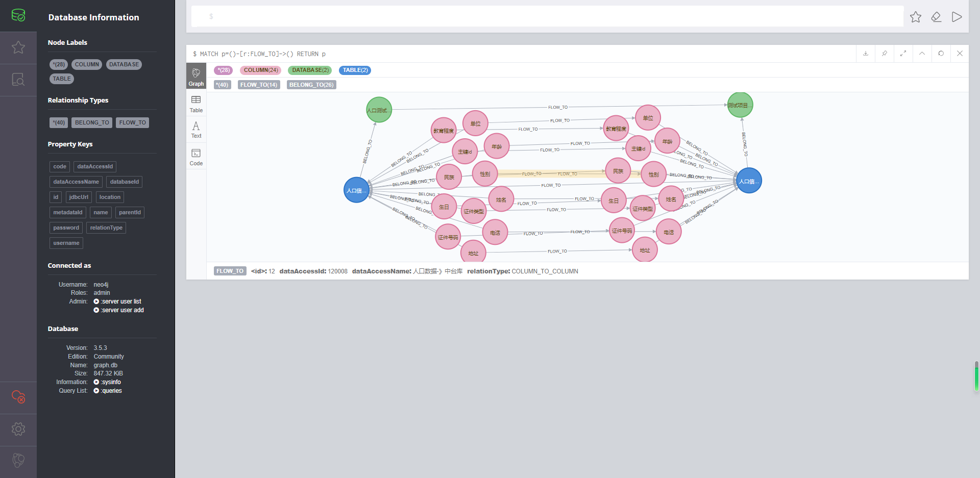This screenshot has height=478, width=980.
Task: Run :server user add command
Action: [118, 310]
